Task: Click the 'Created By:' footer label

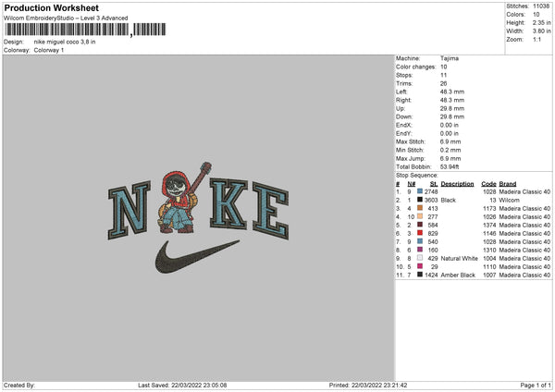Action: coord(19,385)
